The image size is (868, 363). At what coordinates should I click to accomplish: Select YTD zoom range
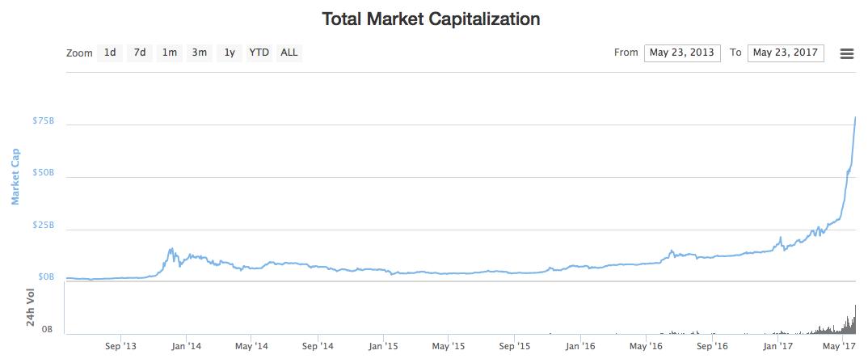point(259,53)
